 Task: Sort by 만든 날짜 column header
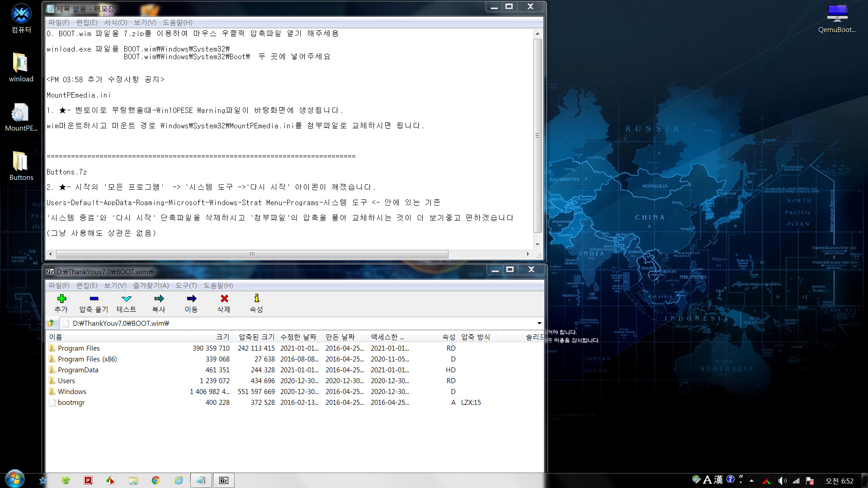345,337
